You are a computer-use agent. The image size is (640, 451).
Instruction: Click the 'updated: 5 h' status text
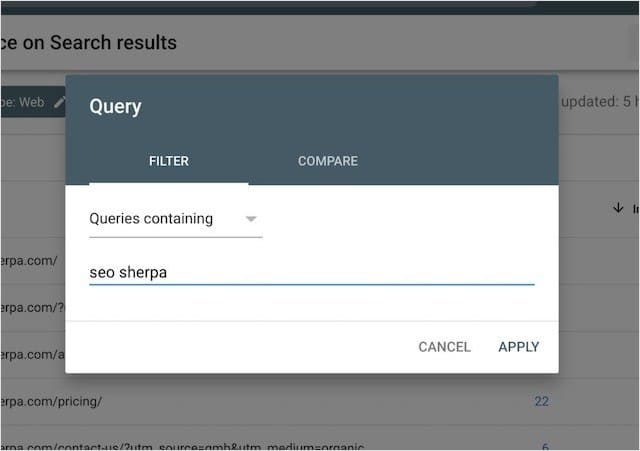point(600,102)
